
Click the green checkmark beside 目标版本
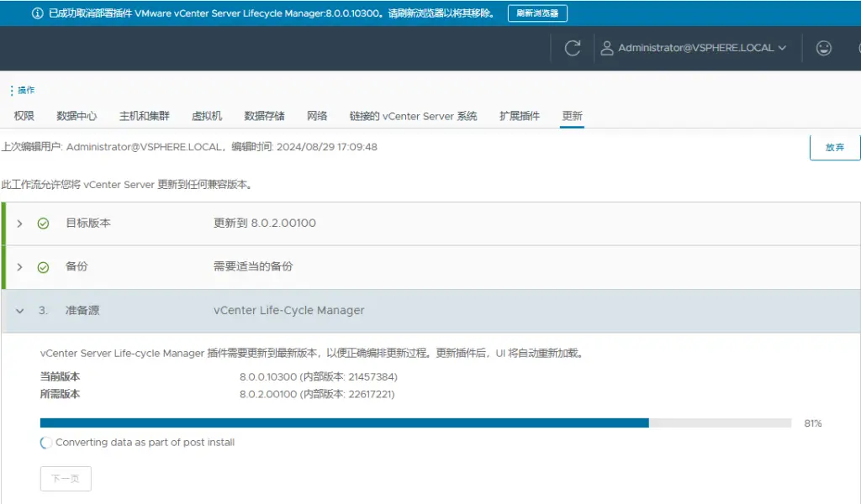(x=43, y=223)
